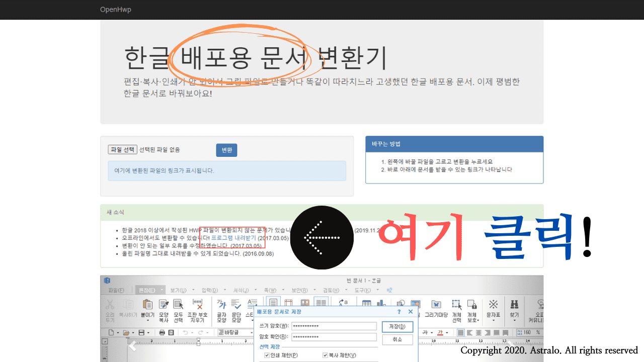Expand the 도구 menu dropdown arrow

(377, 290)
